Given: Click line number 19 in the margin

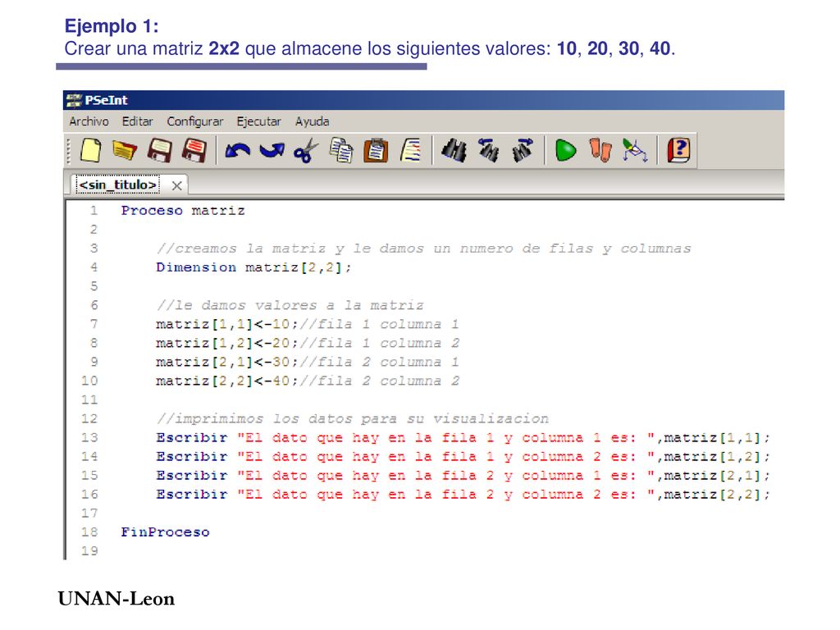Looking at the screenshot, I should 89,550.
